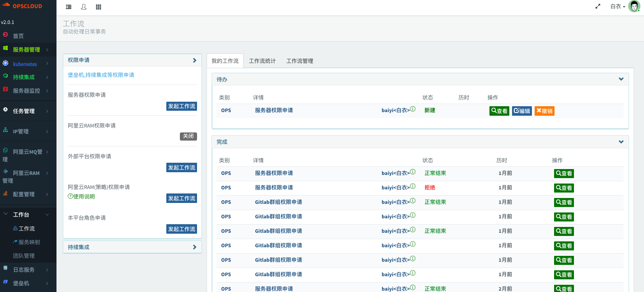Collapse the 待办 panel with its chevron

(x=621, y=79)
